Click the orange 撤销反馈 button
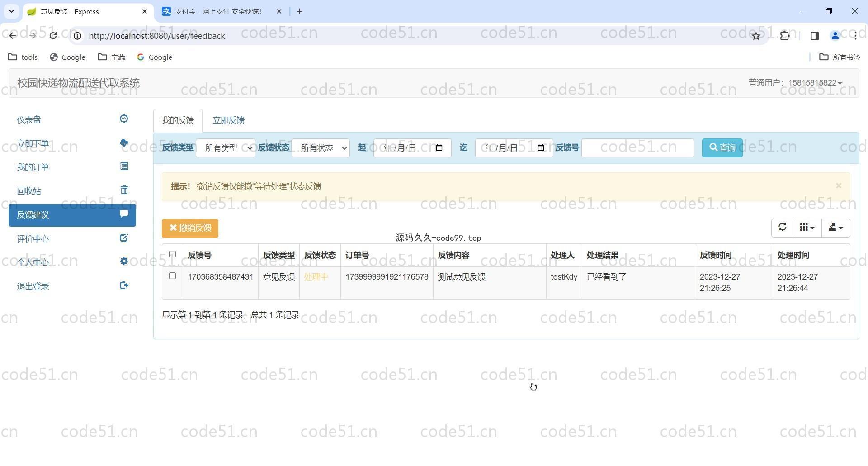 [190, 228]
